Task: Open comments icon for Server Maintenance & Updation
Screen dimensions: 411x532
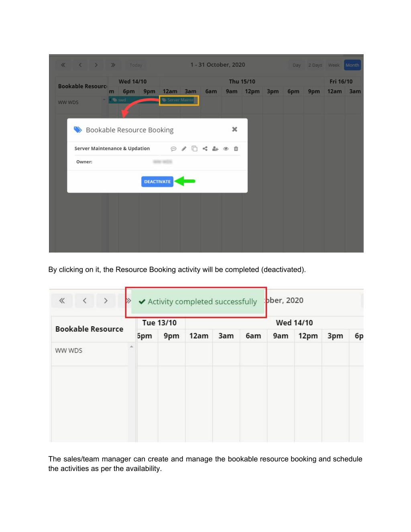Action: click(173, 149)
